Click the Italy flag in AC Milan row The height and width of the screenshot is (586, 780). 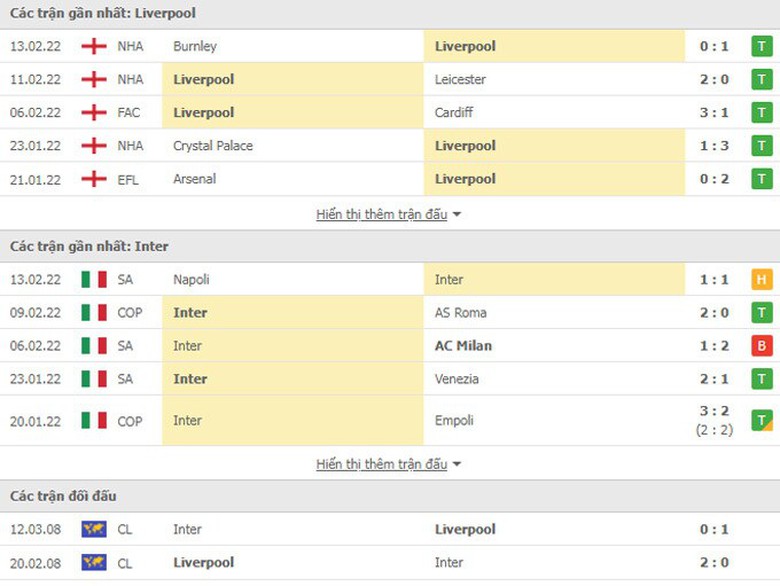[94, 346]
